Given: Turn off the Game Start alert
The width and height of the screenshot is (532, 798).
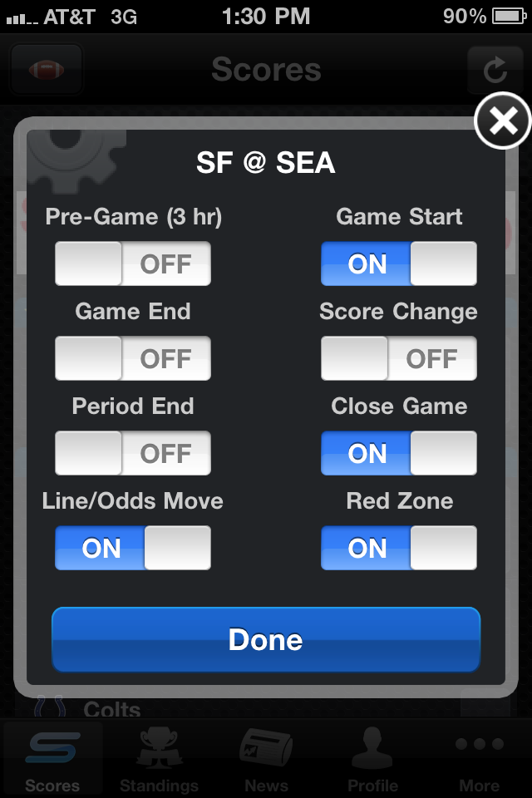Looking at the screenshot, I should pos(399,264).
